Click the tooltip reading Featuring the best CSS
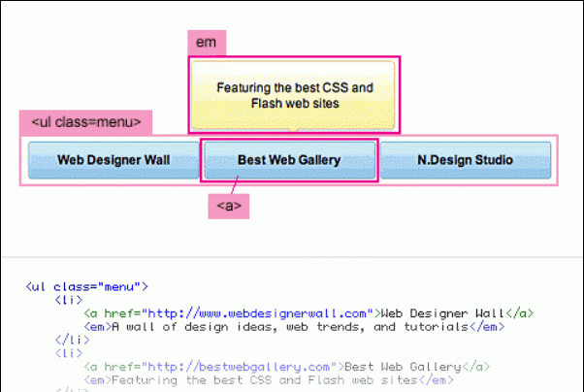This screenshot has height=392, width=584. (x=293, y=95)
